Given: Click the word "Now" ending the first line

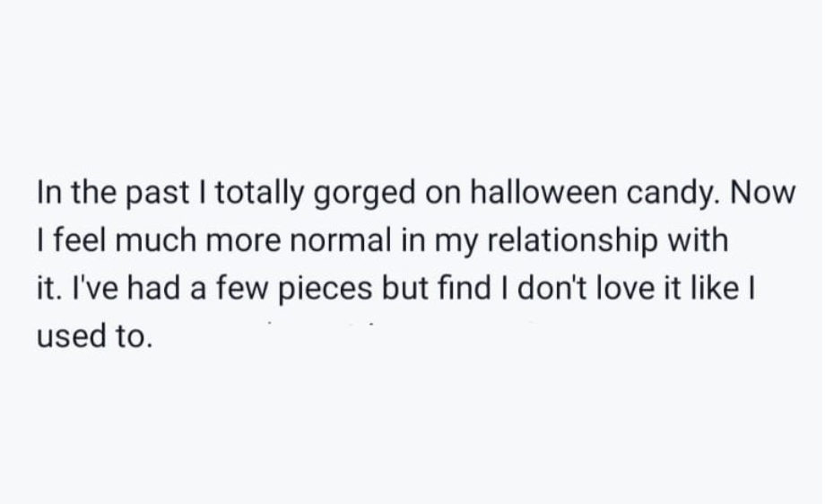Looking at the screenshot, I should 765,194.
